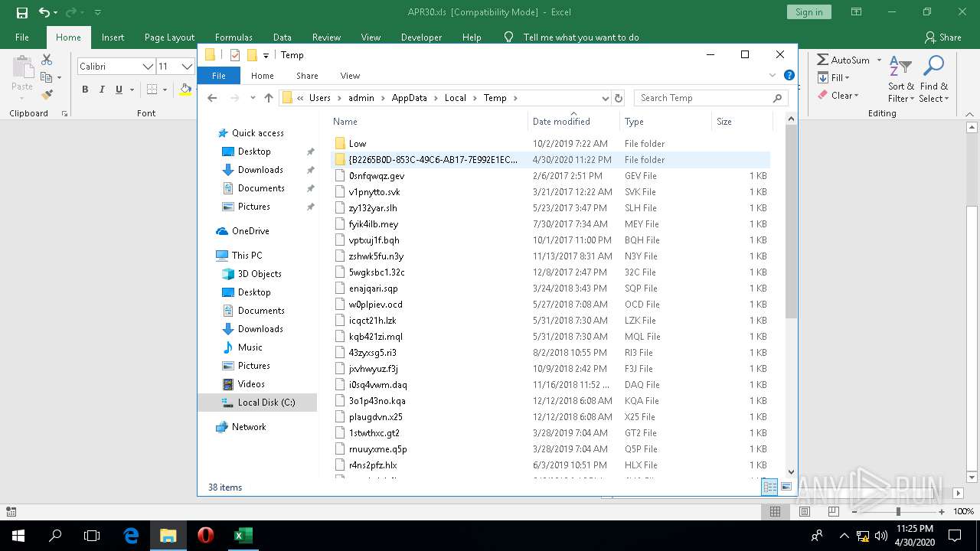This screenshot has height=551, width=980.
Task: Apply Underline formatting in Excel
Action: pos(119,90)
